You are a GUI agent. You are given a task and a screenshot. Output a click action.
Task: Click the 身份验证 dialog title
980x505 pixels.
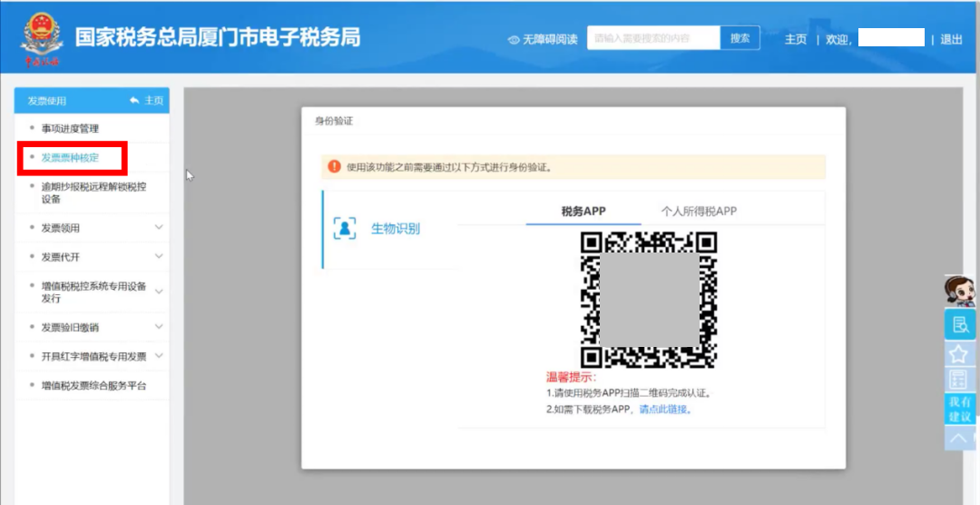[x=334, y=122]
